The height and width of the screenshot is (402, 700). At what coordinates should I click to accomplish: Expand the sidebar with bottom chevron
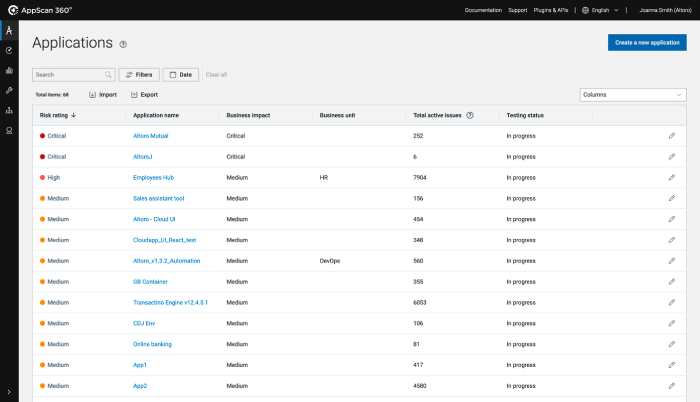[9, 392]
